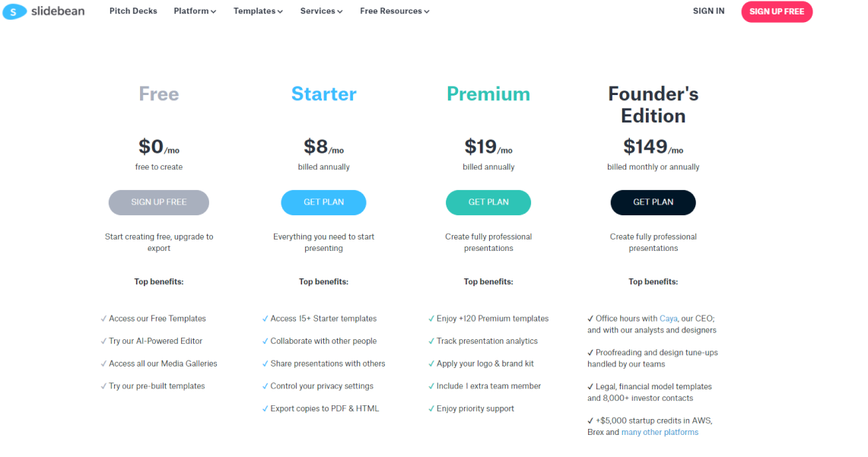Click the checkmark next to Access our Free Templates
The width and height of the screenshot is (868, 457).
click(103, 318)
